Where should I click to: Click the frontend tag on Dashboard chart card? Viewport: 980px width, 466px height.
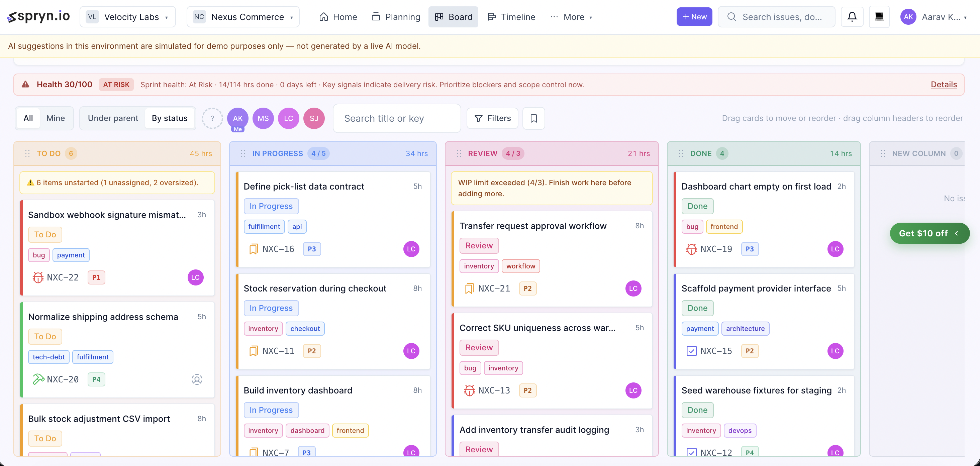point(724,227)
